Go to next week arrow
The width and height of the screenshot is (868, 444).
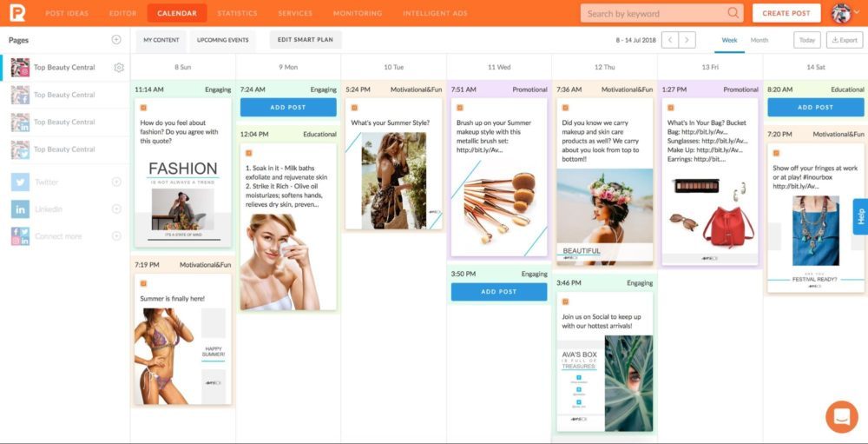click(x=687, y=40)
